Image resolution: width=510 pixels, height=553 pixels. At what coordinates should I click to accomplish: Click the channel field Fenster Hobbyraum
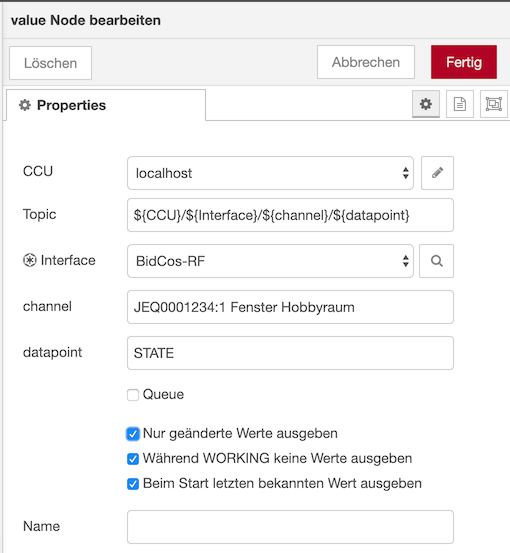[x=290, y=307]
